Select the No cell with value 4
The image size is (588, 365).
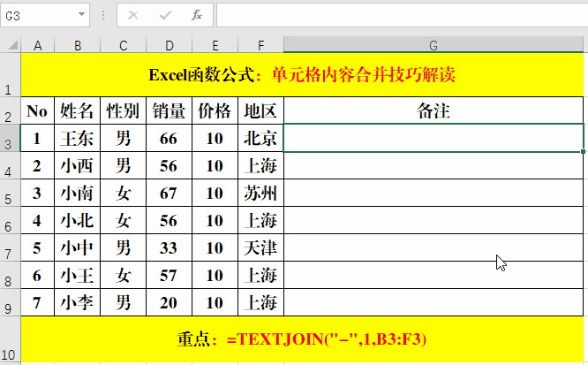click(x=37, y=220)
